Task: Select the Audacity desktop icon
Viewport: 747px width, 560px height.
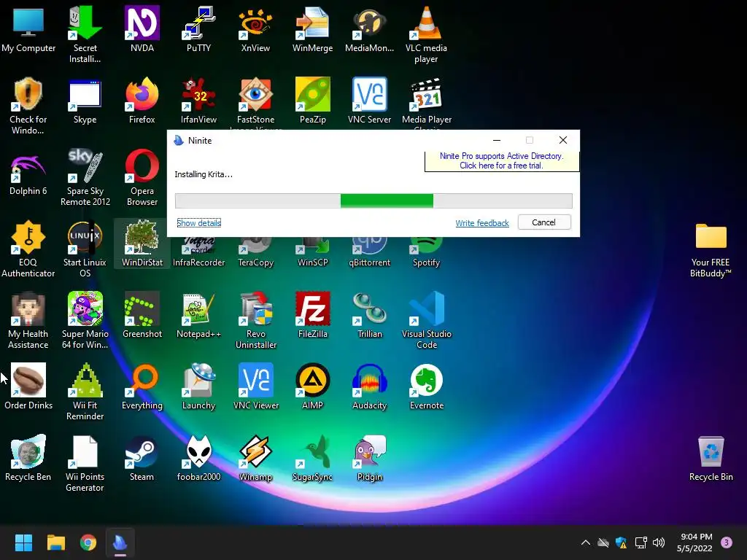Action: click(369, 386)
